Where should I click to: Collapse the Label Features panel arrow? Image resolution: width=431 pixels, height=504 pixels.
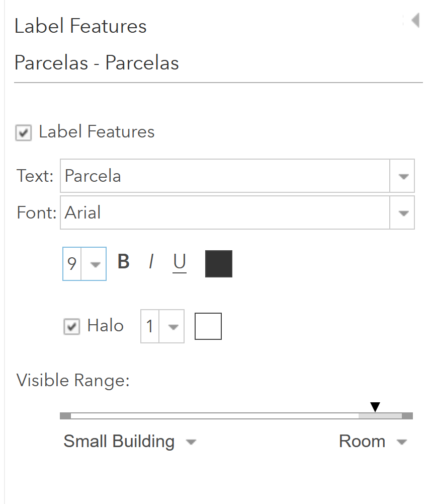click(x=415, y=20)
